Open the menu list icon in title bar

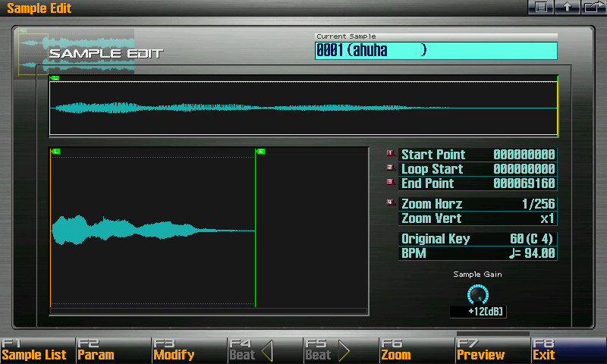[541, 7]
